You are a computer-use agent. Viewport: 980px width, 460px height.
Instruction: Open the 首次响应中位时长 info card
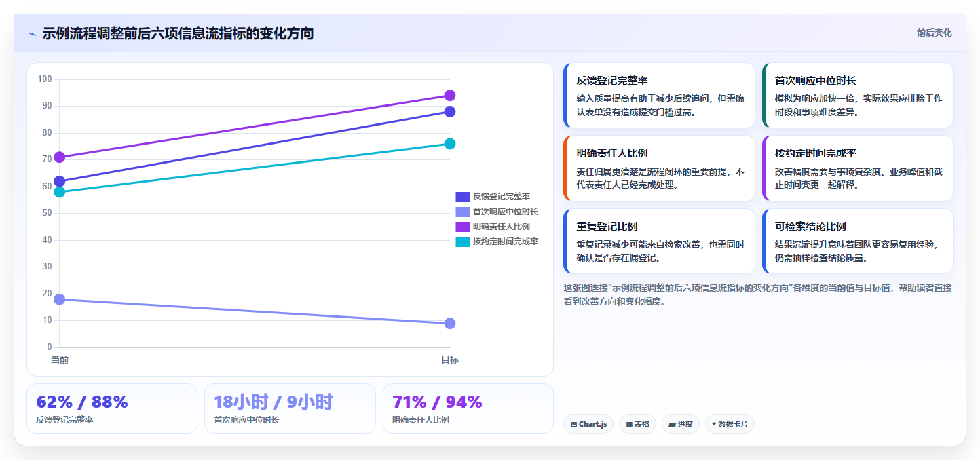(858, 96)
